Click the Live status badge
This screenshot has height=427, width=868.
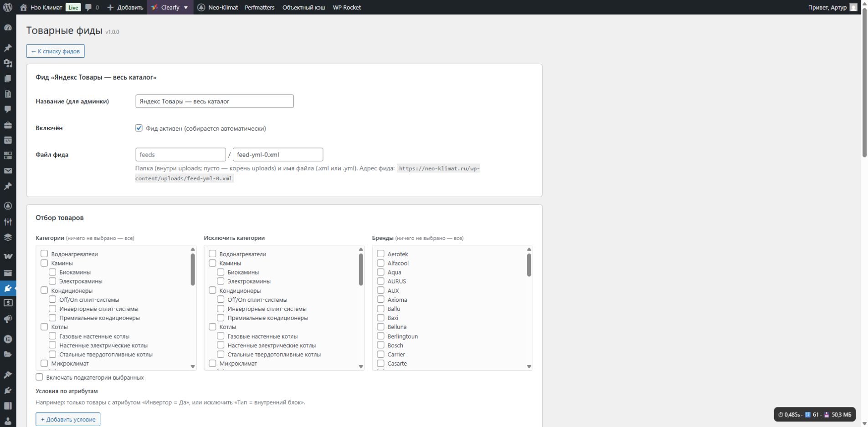73,7
